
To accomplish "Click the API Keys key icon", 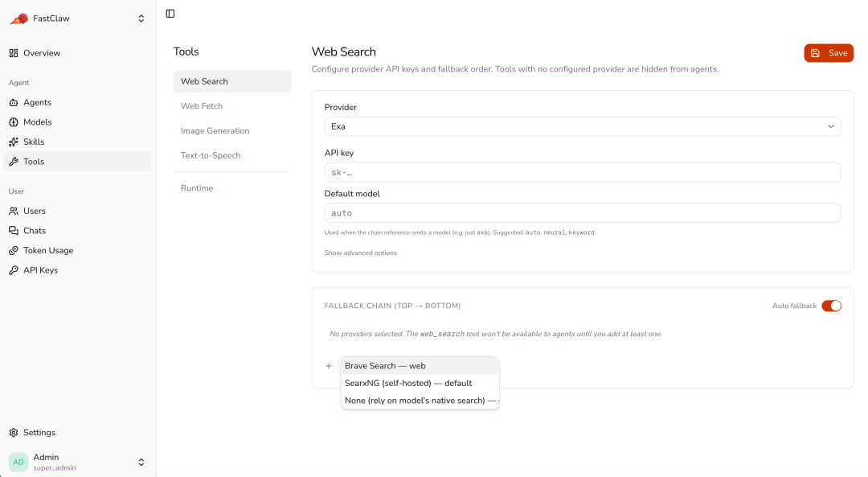I will pos(14,270).
